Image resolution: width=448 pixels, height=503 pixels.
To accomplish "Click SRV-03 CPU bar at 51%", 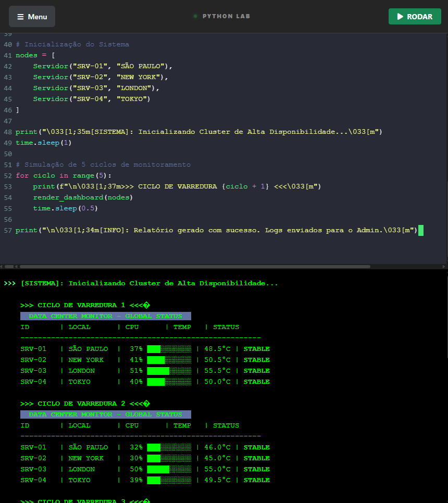I will (x=169, y=371).
